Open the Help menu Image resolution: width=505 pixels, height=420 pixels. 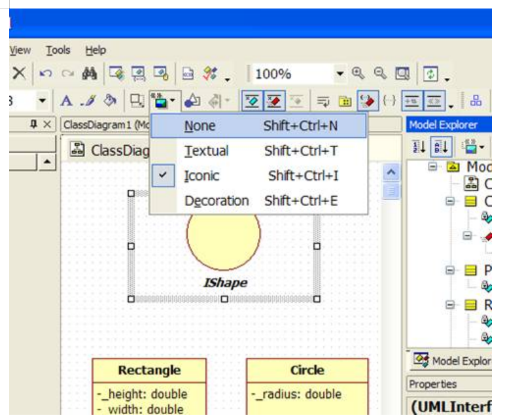click(x=96, y=50)
